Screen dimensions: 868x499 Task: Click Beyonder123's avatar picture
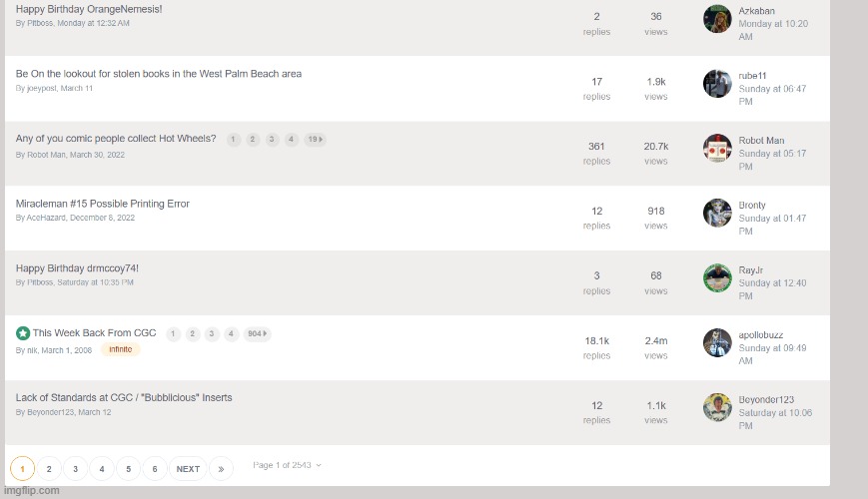click(717, 407)
